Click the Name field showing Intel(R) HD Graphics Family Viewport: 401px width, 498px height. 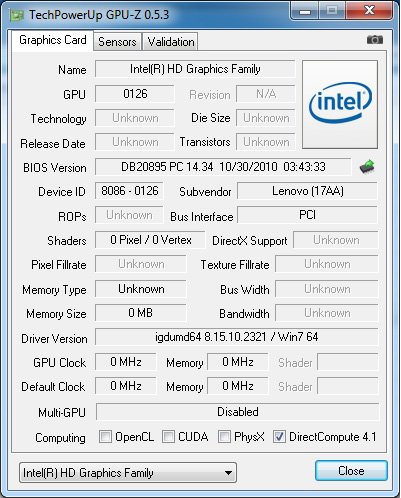coord(195,69)
